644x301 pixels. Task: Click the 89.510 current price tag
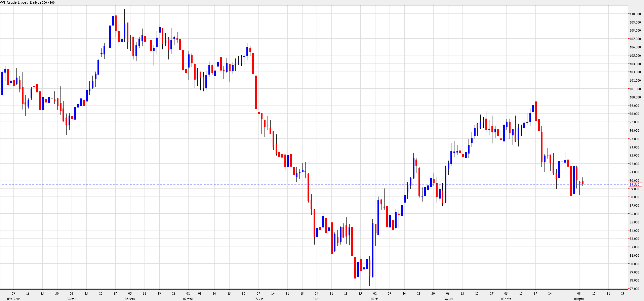point(635,184)
